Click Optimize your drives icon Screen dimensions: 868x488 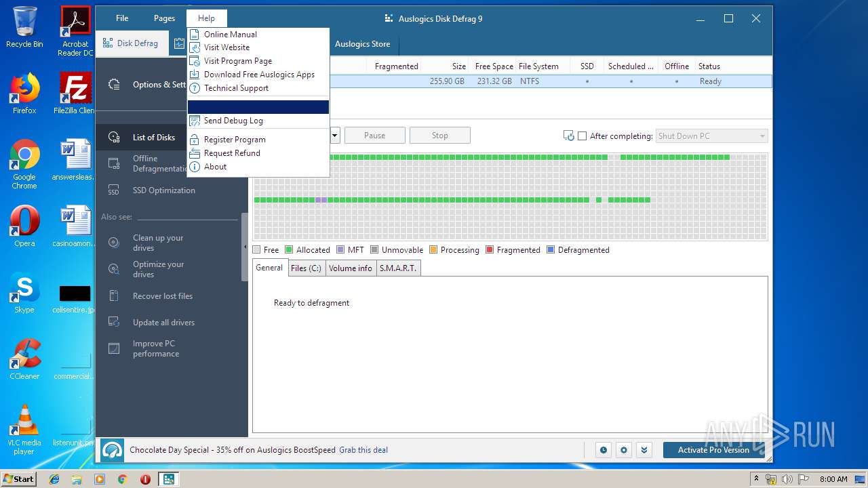(x=115, y=269)
